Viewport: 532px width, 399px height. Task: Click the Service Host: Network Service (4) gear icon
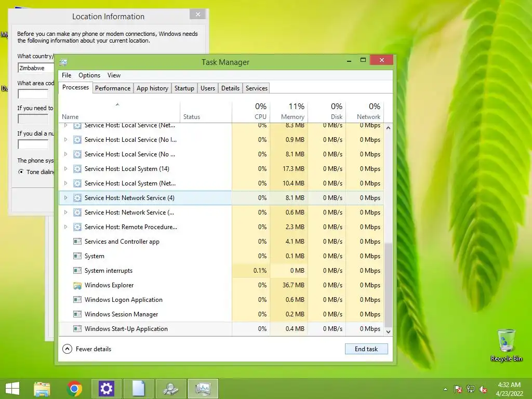point(77,198)
